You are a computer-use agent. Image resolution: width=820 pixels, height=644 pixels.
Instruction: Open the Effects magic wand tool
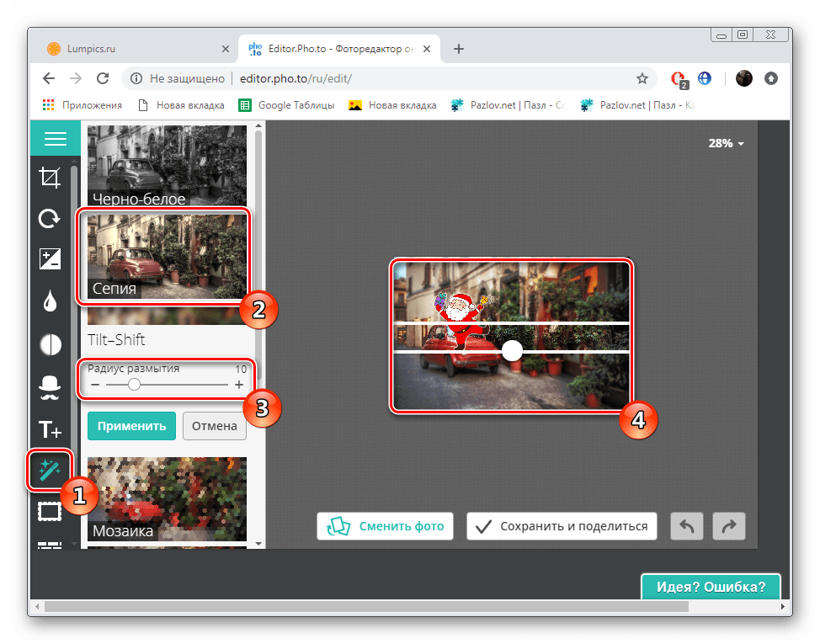pos(50,470)
